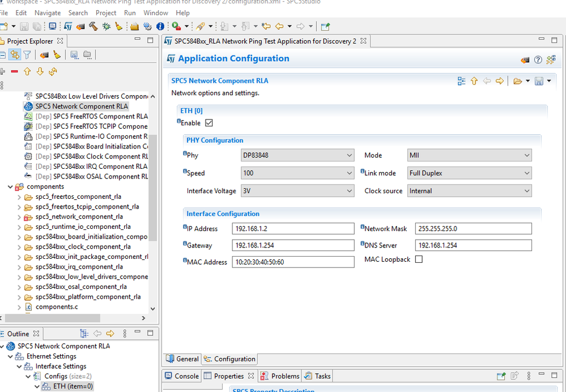Expand the spc5_freertos_component_rla folder
The height and width of the screenshot is (392, 566).
click(x=19, y=197)
